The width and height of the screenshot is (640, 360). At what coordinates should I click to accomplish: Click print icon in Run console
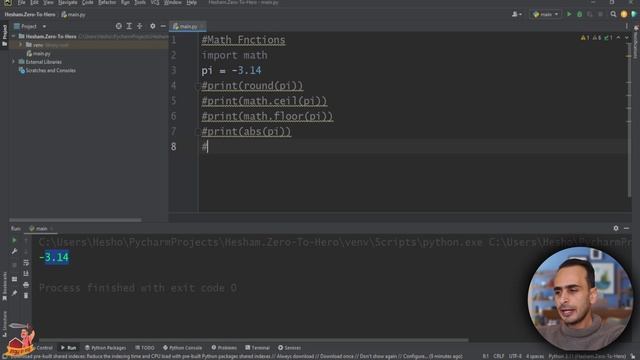[x=26, y=284]
